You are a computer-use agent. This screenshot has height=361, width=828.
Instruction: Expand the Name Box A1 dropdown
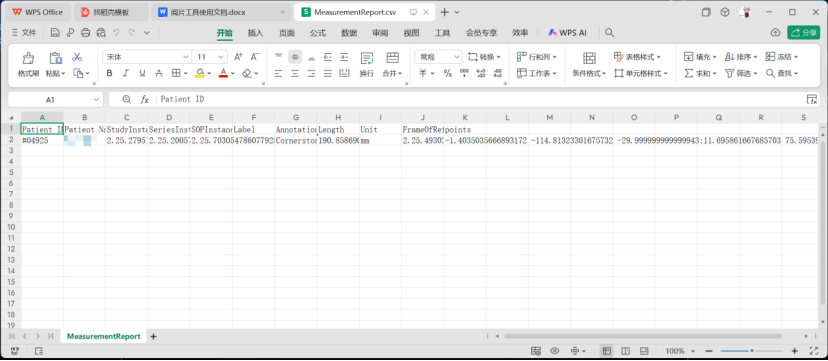point(96,99)
